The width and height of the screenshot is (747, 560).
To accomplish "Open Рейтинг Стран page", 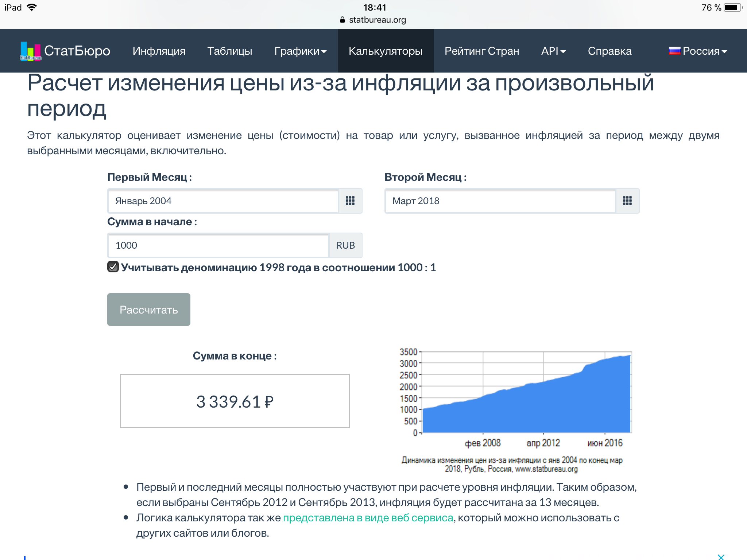I will click(x=482, y=51).
